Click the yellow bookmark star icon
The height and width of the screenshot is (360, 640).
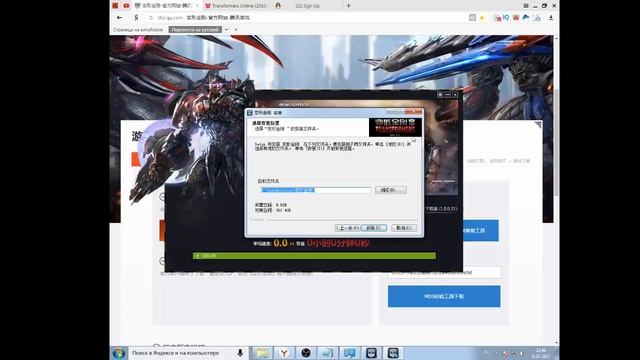point(482,18)
